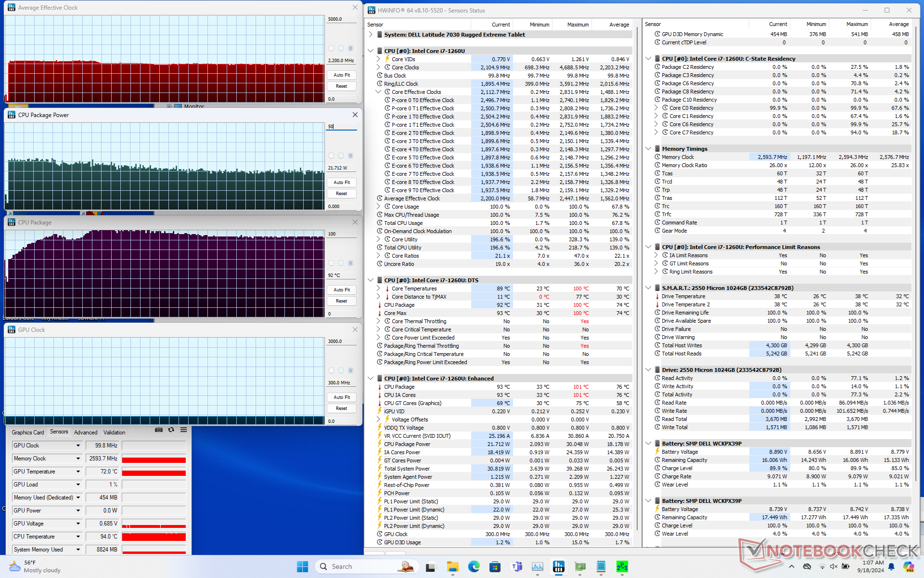Toggle first checkbox in Average Effective Clock graph

click(331, 48)
